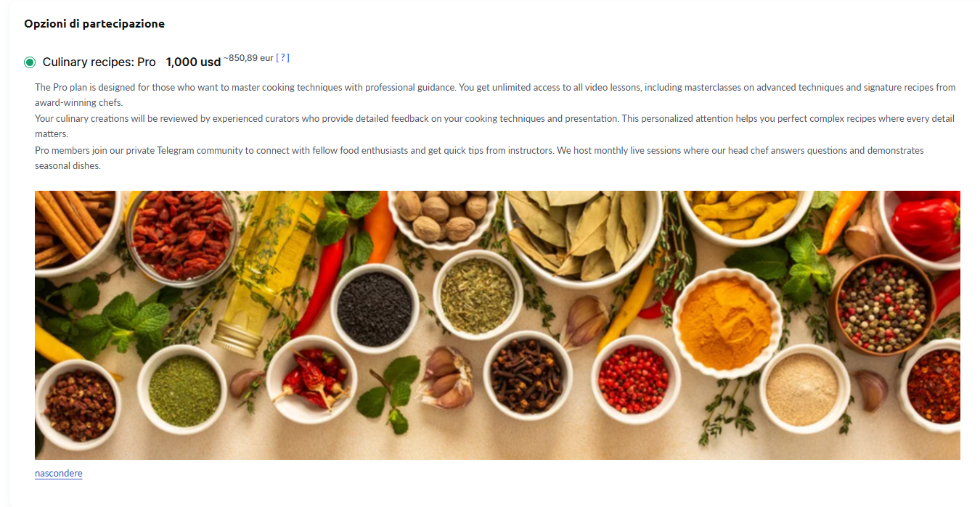The image size is (980, 507).
Task: Click the paragraph starting 'Pro members join'
Action: [x=479, y=158]
